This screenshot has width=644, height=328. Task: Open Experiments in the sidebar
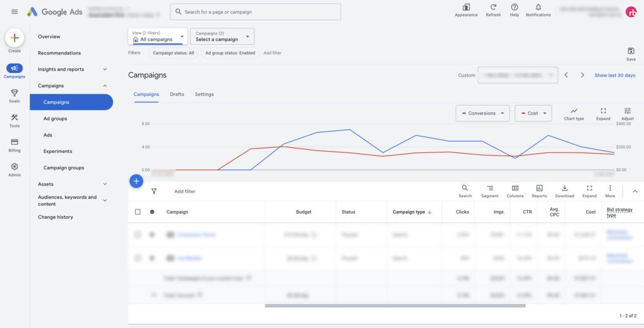point(57,151)
